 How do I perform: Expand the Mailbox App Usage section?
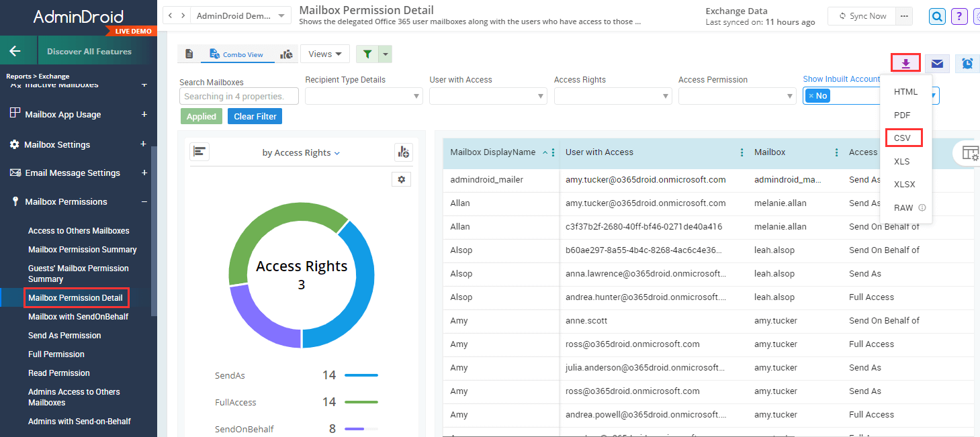click(144, 115)
